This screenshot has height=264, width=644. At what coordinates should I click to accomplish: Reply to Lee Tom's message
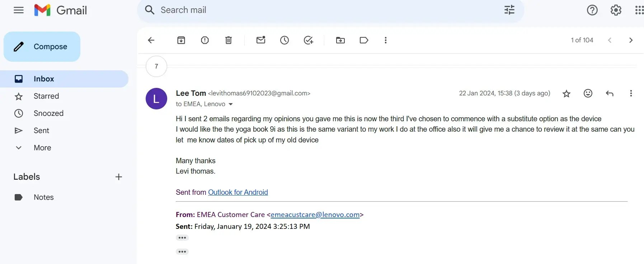(610, 94)
